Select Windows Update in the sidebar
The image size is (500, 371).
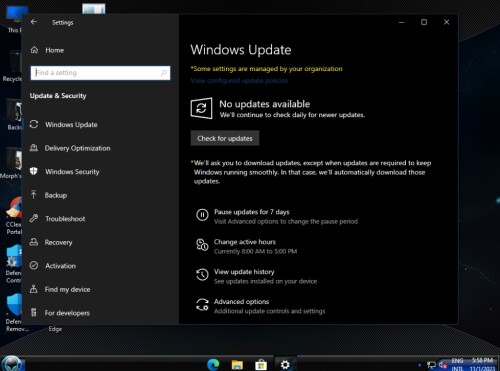[x=71, y=124]
